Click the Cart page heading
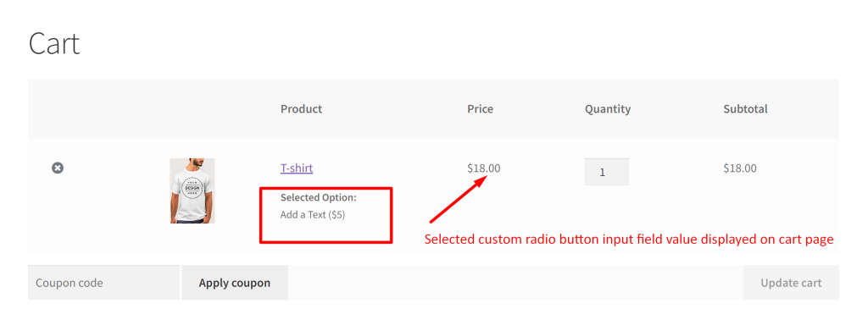 pos(54,44)
